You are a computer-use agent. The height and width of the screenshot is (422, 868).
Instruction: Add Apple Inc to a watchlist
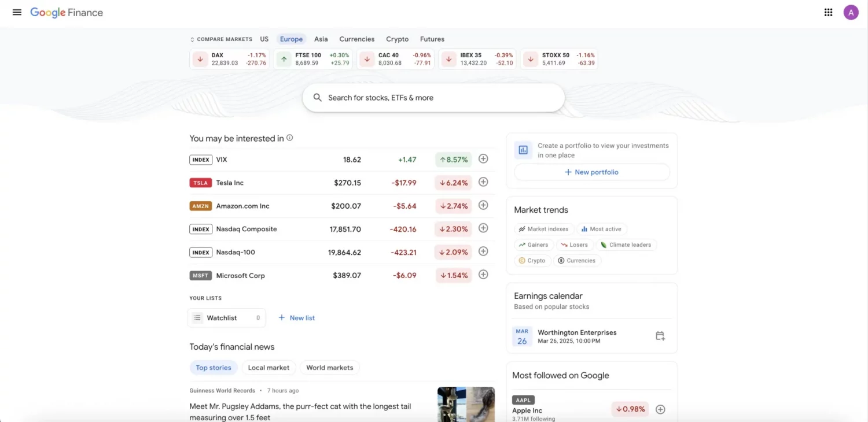pyautogui.click(x=660, y=409)
